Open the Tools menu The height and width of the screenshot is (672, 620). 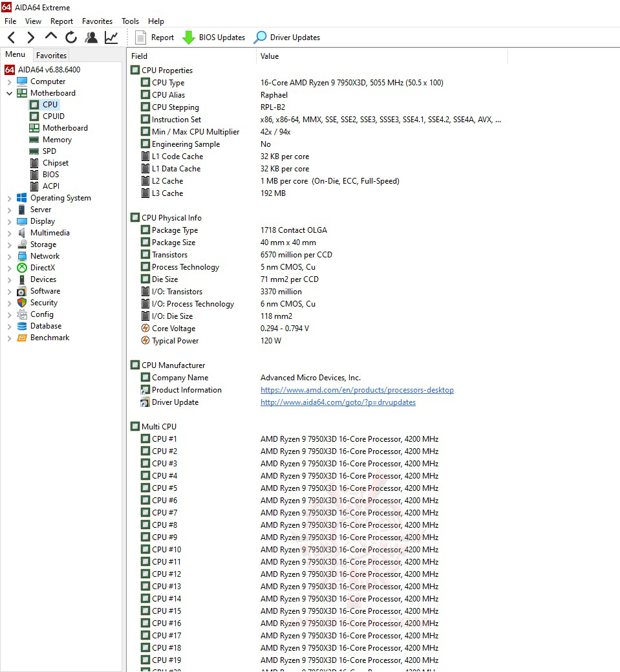point(130,21)
